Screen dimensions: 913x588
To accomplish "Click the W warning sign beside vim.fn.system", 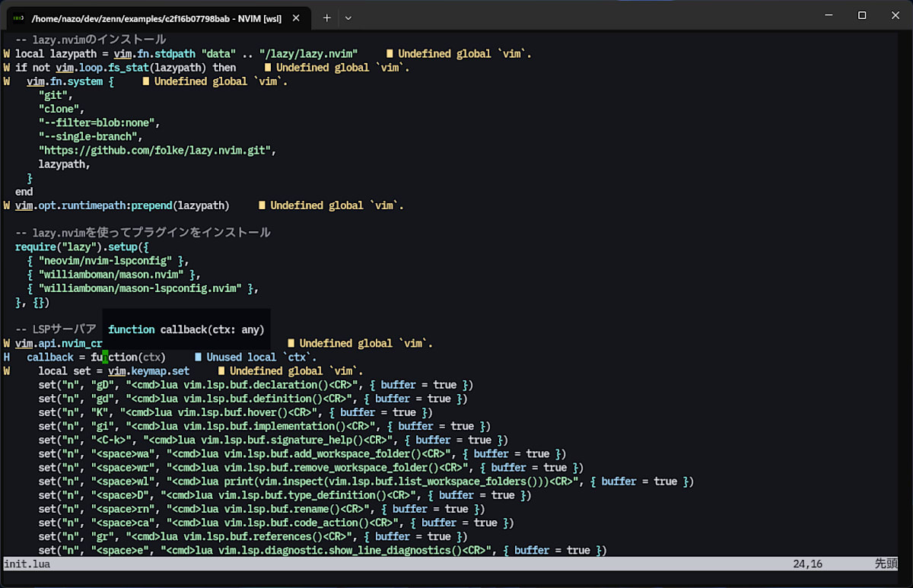I will click(x=7, y=81).
